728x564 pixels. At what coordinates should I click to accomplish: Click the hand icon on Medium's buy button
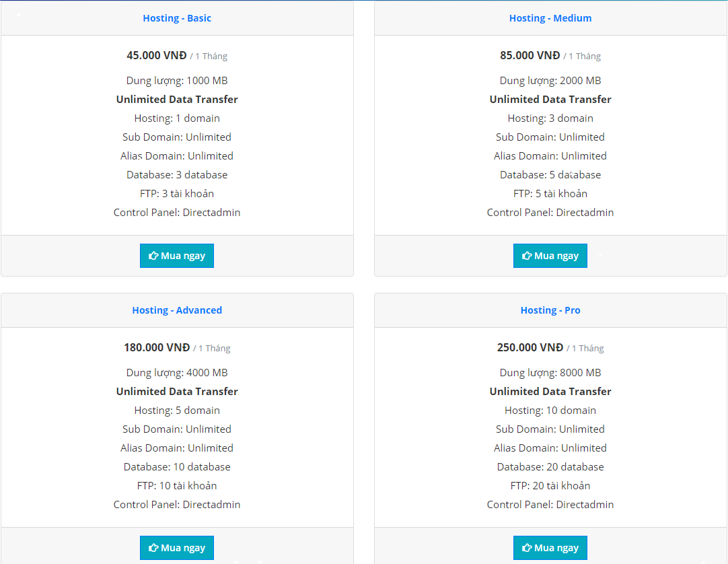pos(527,256)
